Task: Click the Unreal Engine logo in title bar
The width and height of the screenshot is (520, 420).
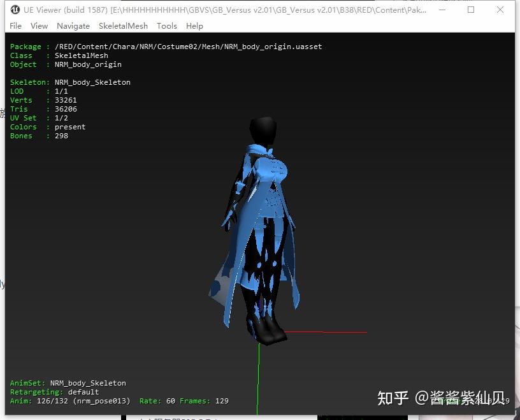Action: coord(15,10)
